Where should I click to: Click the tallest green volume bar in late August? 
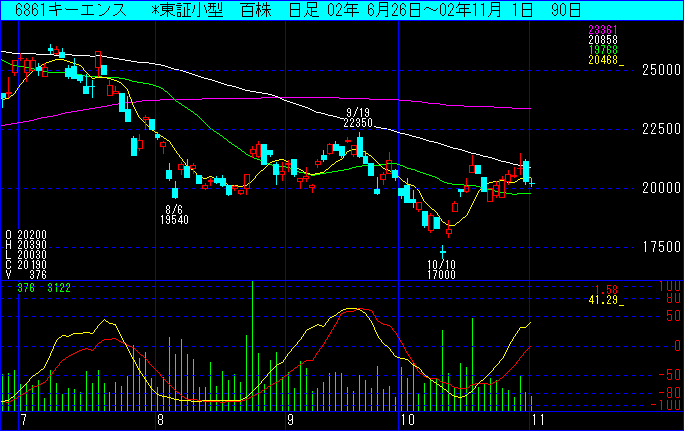[x=253, y=346]
